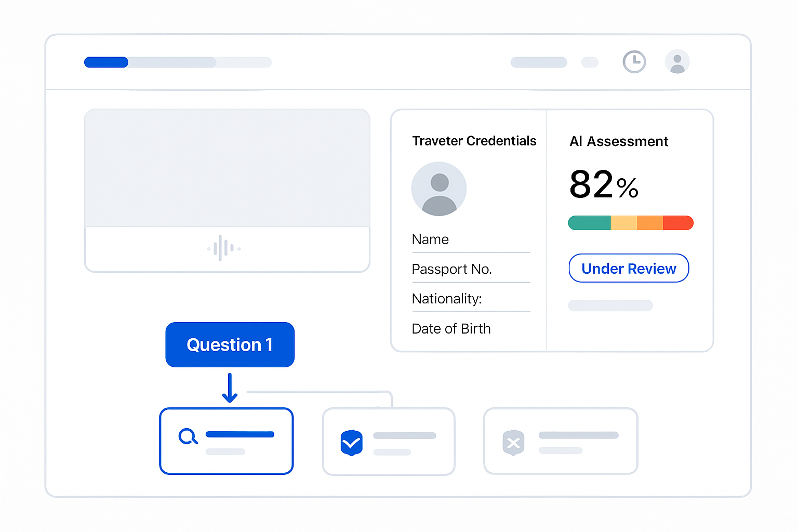Click the gray video preview area
The width and height of the screenshot is (798, 532).
coord(227,168)
